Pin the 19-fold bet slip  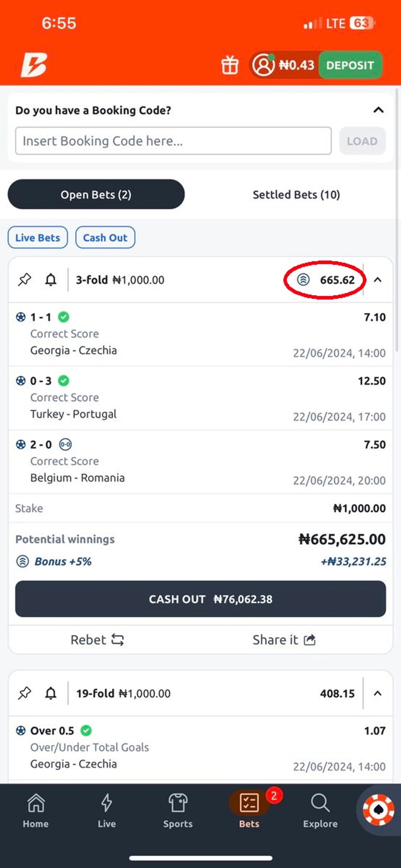click(24, 693)
